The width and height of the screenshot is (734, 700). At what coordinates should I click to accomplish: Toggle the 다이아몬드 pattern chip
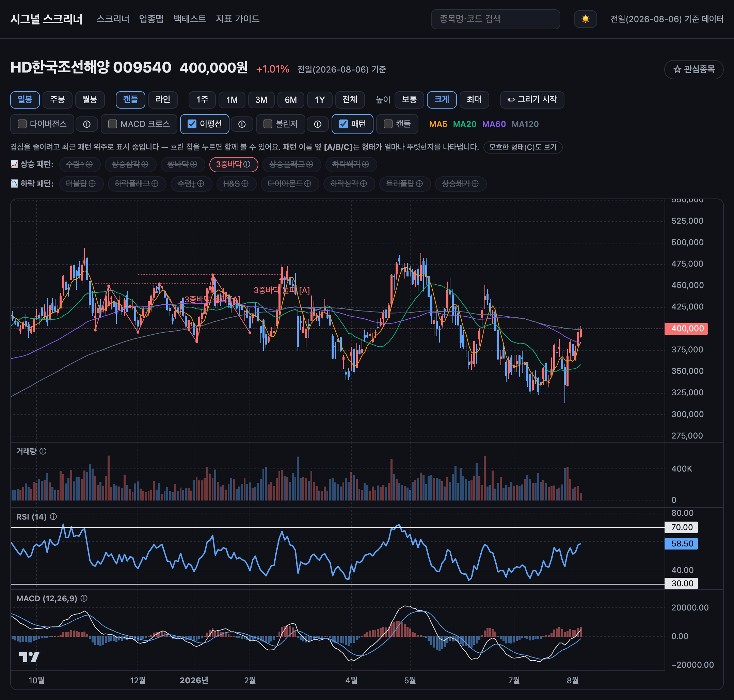click(290, 184)
